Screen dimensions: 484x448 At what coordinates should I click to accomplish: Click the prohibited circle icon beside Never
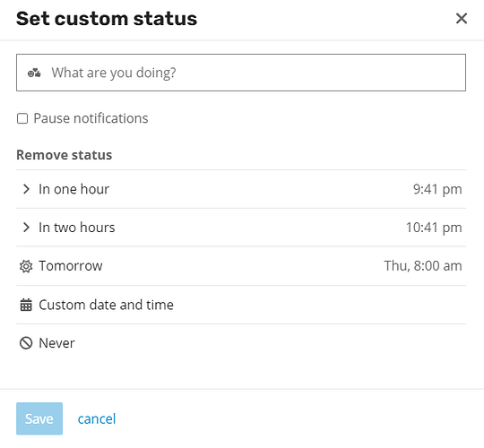coord(26,343)
